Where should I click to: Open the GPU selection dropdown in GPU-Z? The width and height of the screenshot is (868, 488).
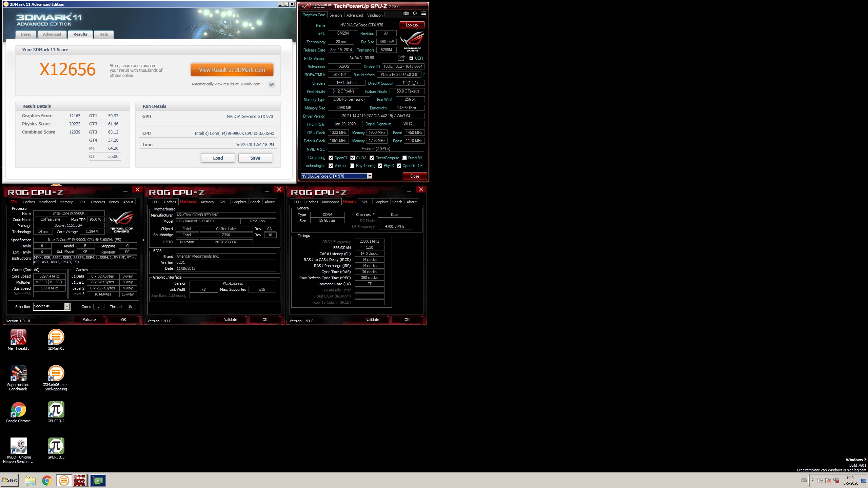tap(370, 176)
